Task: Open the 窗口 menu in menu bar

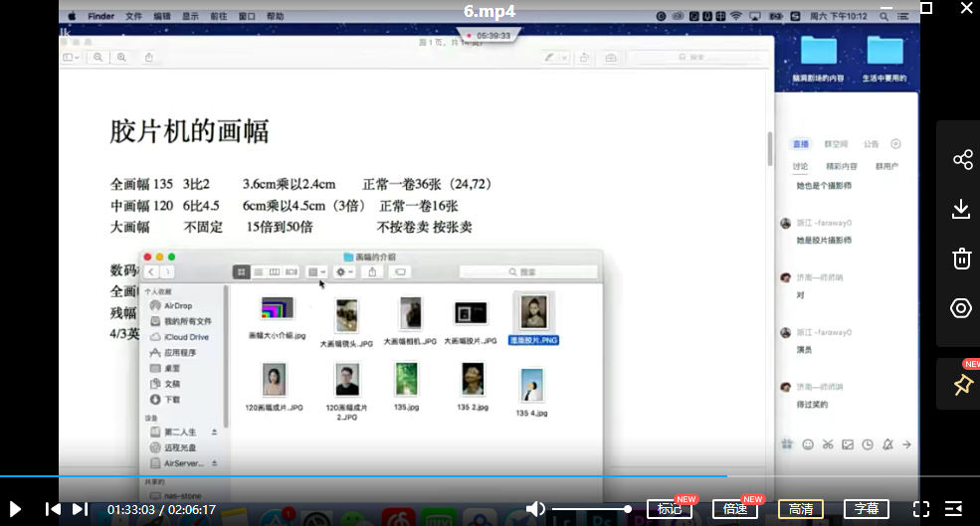Action: click(x=248, y=17)
